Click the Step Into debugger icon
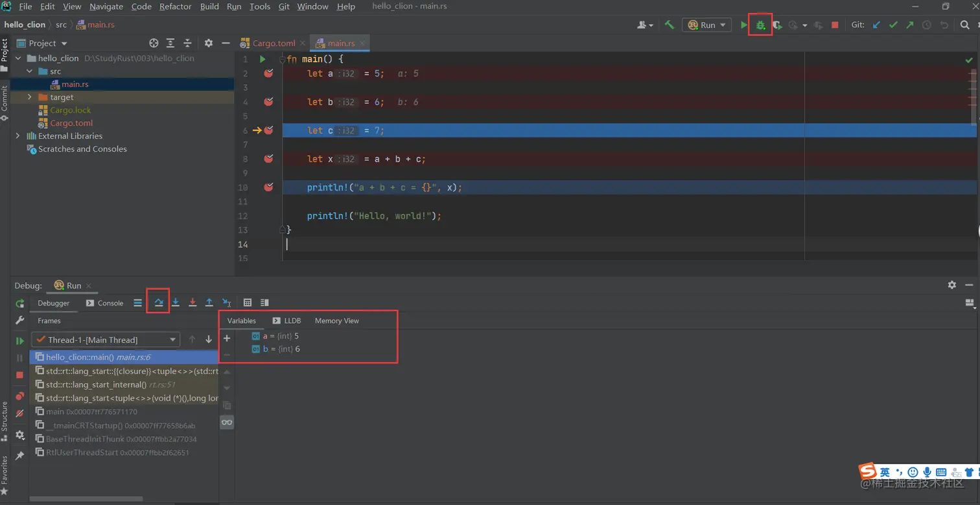Viewport: 980px width, 505px height. tap(176, 302)
